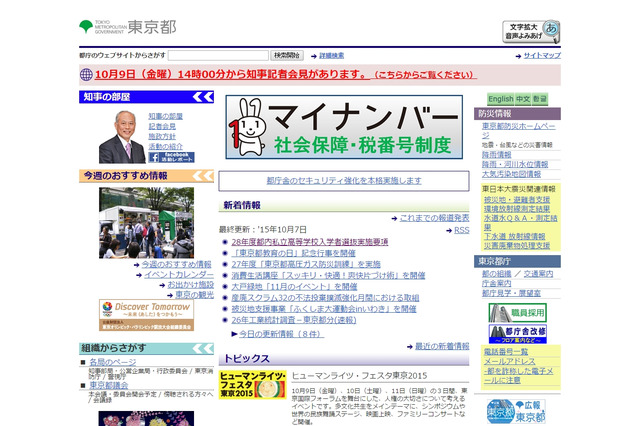The image size is (640, 426).
Task: Open the 災害廃棄物処理支援 link
Action: 517,245
